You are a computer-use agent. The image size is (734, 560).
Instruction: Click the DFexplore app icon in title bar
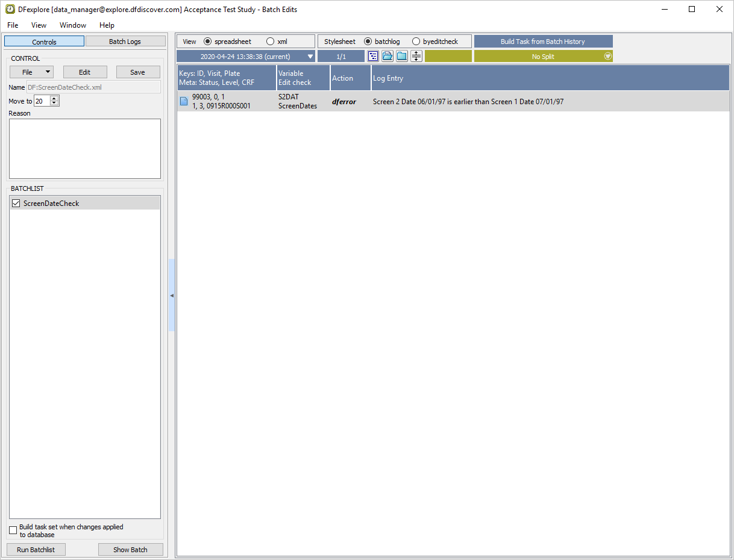(x=10, y=9)
